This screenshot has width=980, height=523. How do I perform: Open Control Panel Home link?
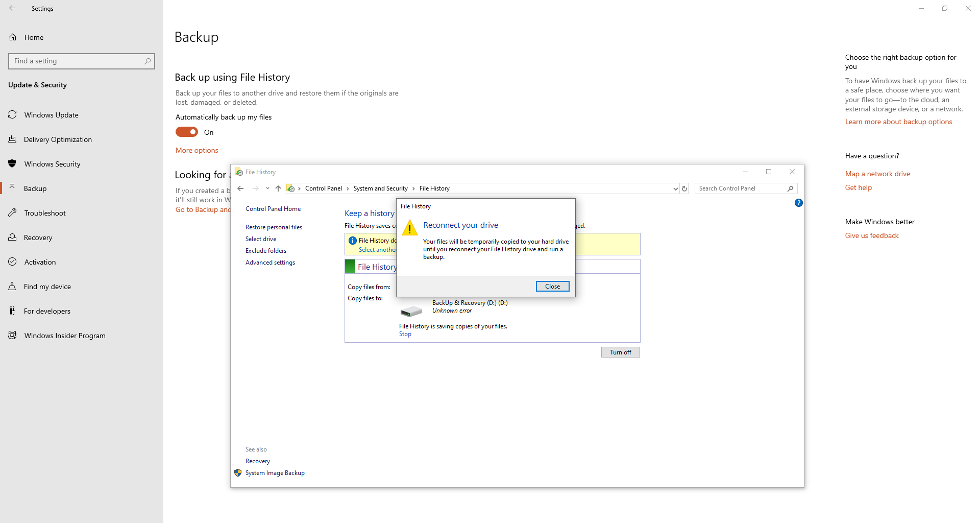(x=273, y=209)
